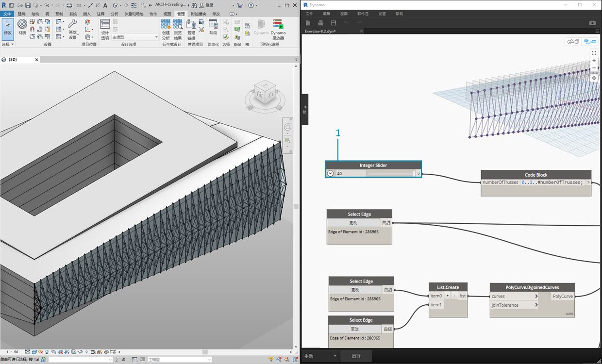Open the 阶段 (Phases) tool
This screenshot has width=602, height=364.
[x=213, y=26]
